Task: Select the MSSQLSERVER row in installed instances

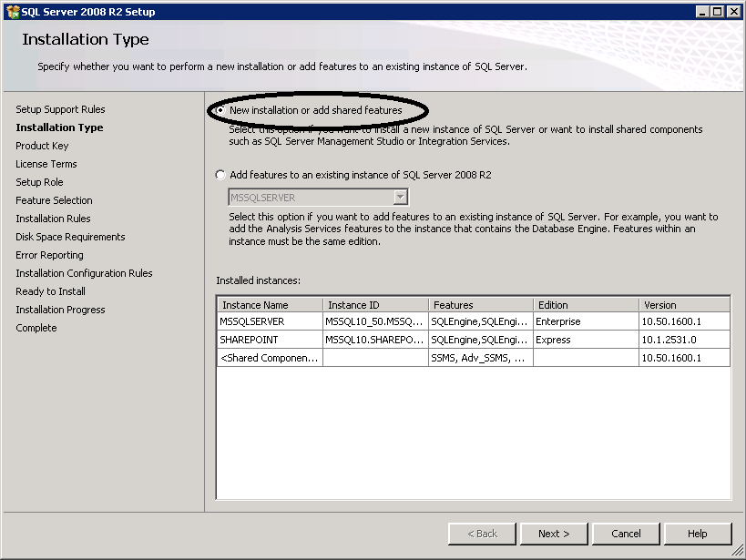Action: point(474,321)
